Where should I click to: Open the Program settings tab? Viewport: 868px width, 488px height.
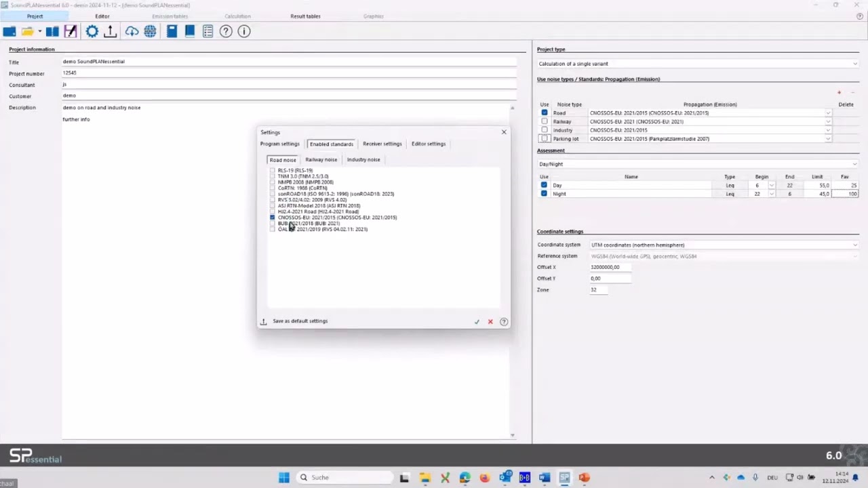(279, 144)
